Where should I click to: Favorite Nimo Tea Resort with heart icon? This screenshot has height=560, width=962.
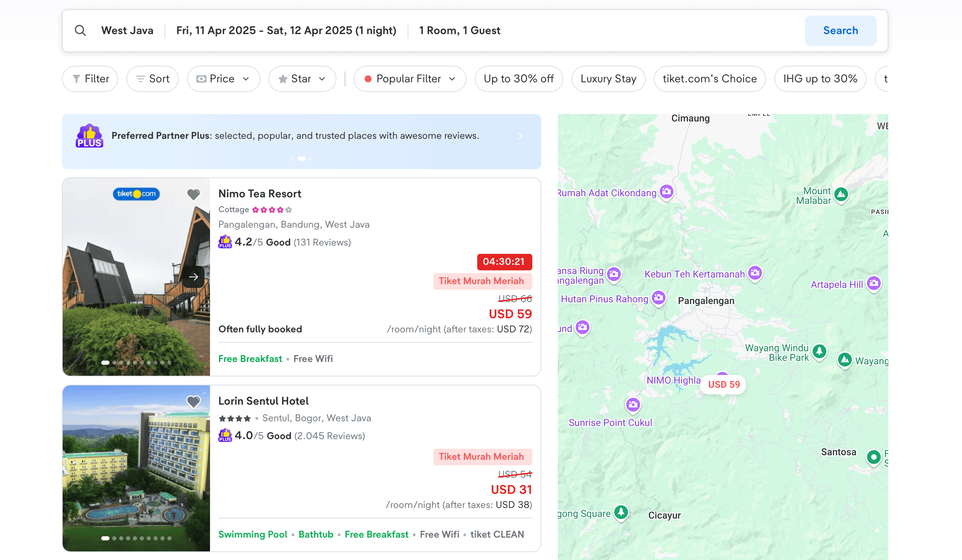click(194, 195)
